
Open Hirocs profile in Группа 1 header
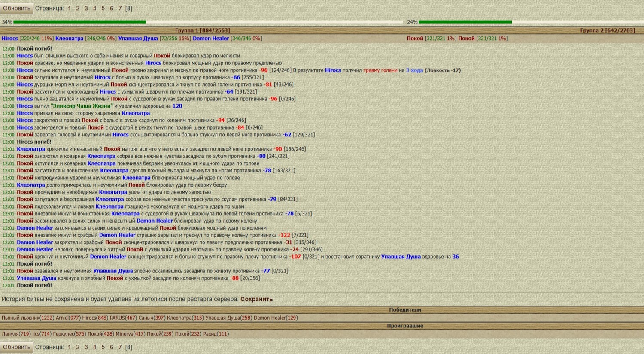(10, 39)
